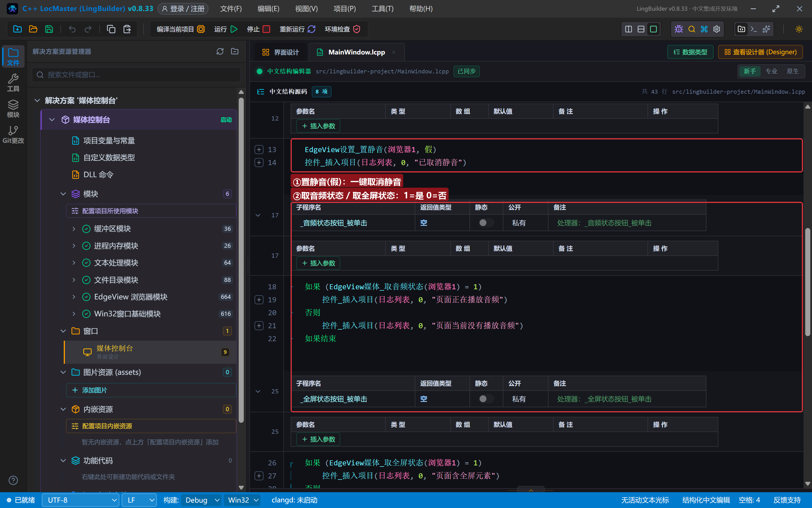The image size is (812, 508).
Task: Click the save icon in toolbar
Action: [49, 29]
